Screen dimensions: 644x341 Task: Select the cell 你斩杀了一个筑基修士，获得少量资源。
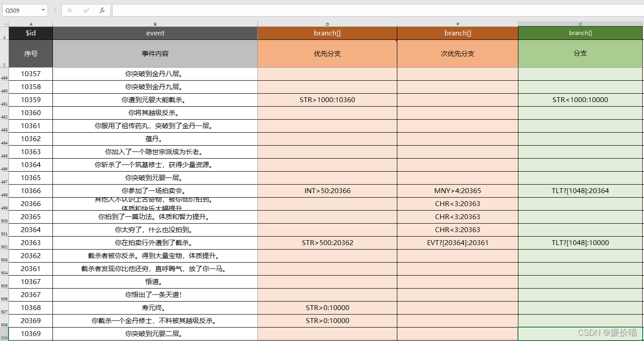155,165
